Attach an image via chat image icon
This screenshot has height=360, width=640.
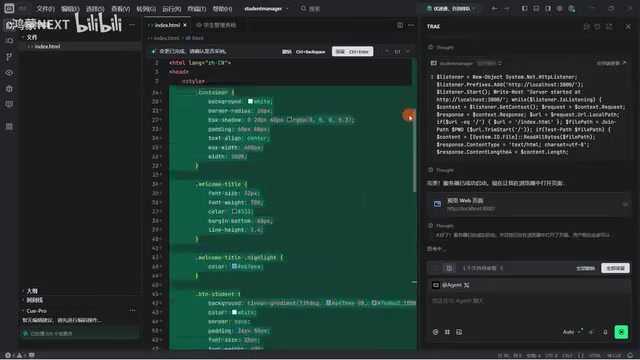pyautogui.click(x=459, y=332)
